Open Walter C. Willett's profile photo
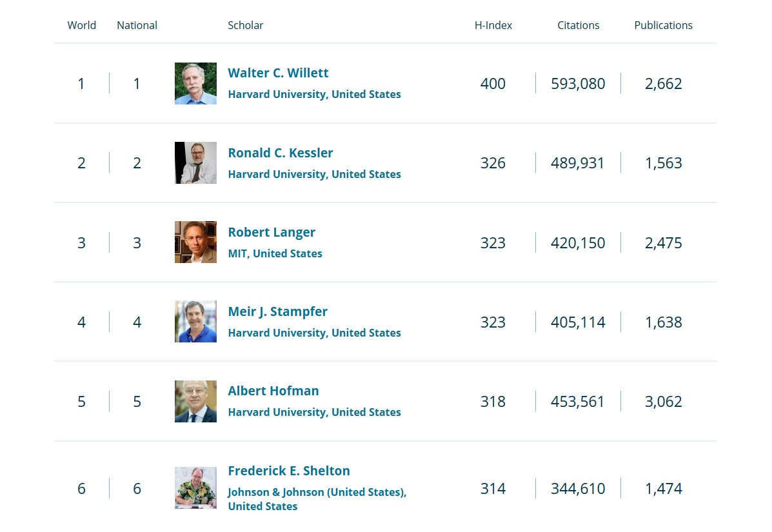Viewport: 772px width, 532px height. (x=195, y=83)
